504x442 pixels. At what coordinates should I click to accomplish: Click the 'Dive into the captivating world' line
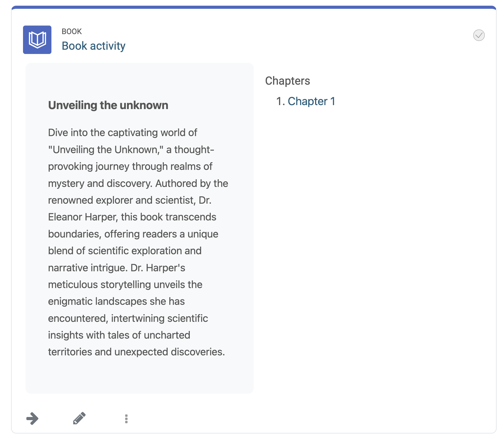pyautogui.click(x=122, y=133)
